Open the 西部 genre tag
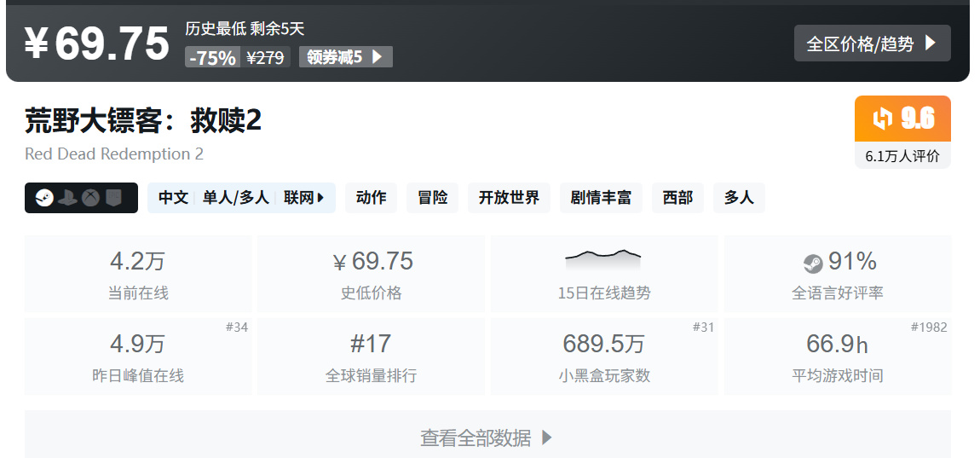 point(677,198)
